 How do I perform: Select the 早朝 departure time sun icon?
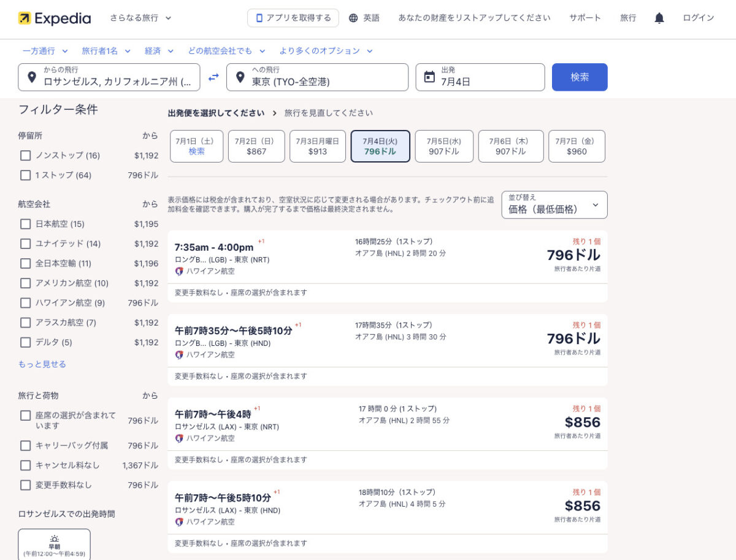tap(55, 538)
